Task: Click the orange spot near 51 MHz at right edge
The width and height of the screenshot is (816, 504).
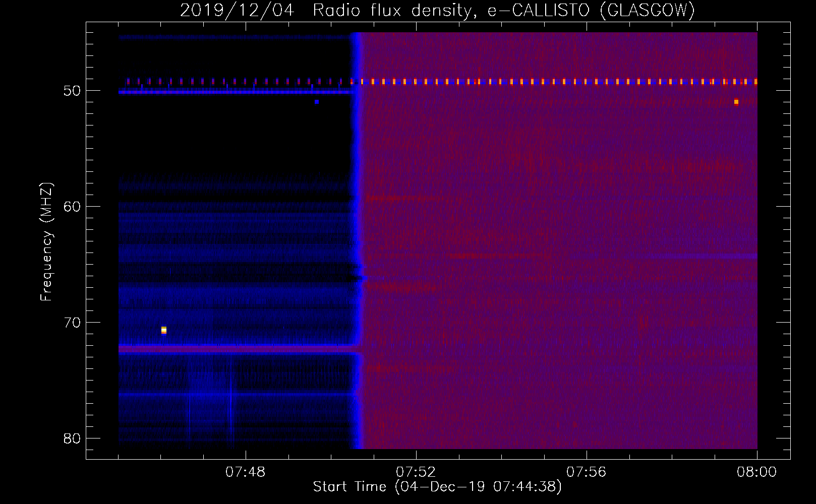Action: (x=736, y=102)
